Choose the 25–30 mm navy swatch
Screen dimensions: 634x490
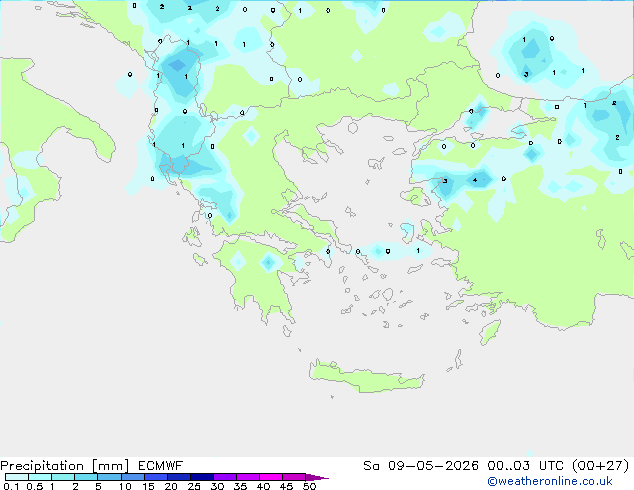click(x=202, y=477)
